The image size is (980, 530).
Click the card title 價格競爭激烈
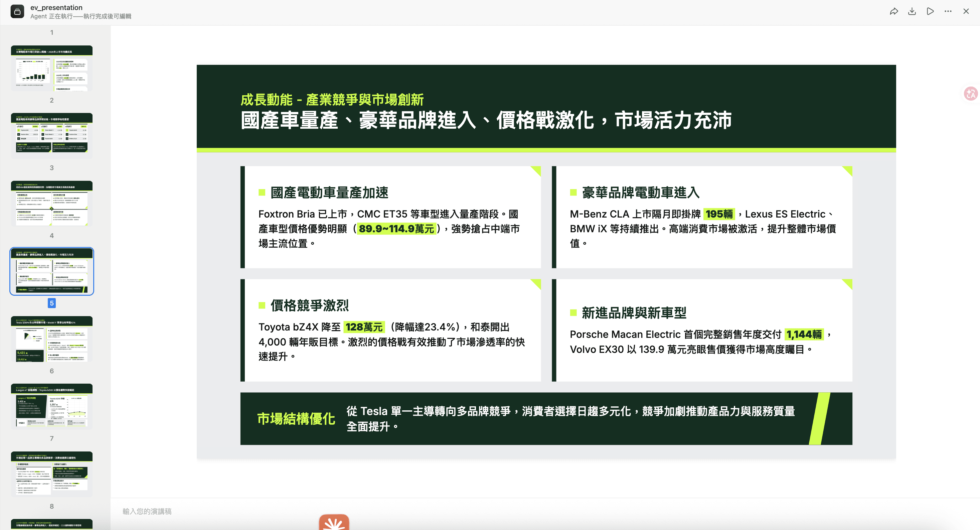(x=310, y=305)
